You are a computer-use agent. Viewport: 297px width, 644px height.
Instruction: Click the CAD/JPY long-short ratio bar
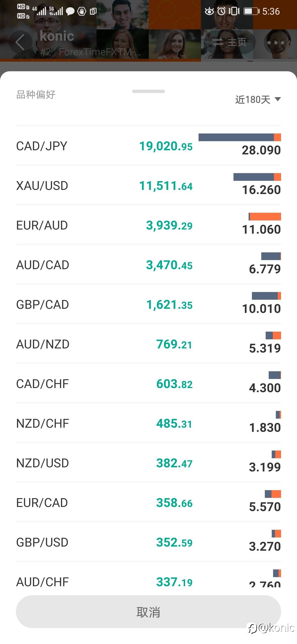[239, 137]
